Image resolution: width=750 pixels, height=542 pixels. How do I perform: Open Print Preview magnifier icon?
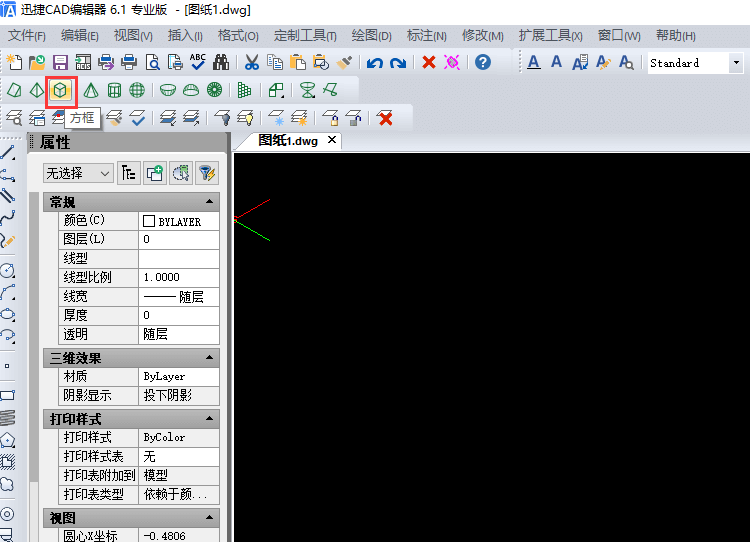click(x=153, y=63)
